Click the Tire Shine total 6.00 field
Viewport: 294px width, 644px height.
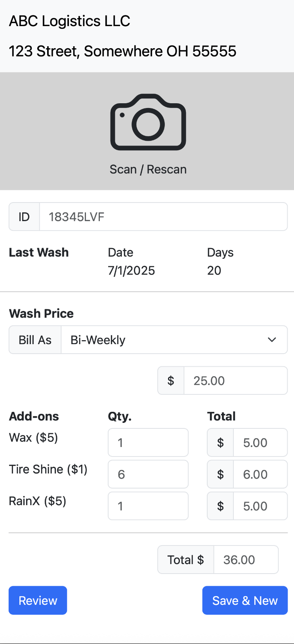pyautogui.click(x=260, y=474)
